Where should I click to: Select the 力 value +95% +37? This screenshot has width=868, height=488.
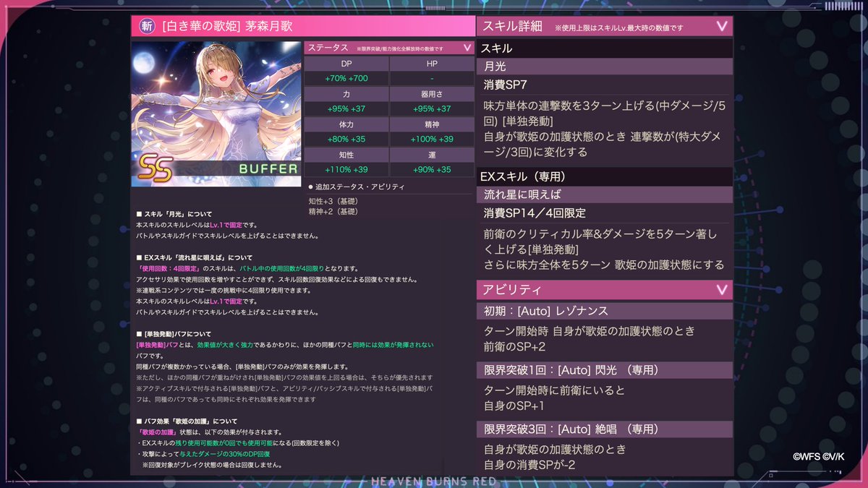point(346,108)
